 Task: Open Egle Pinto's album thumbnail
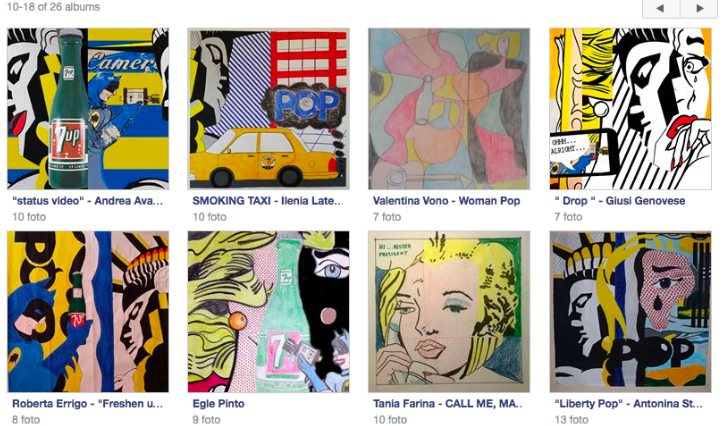click(268, 312)
